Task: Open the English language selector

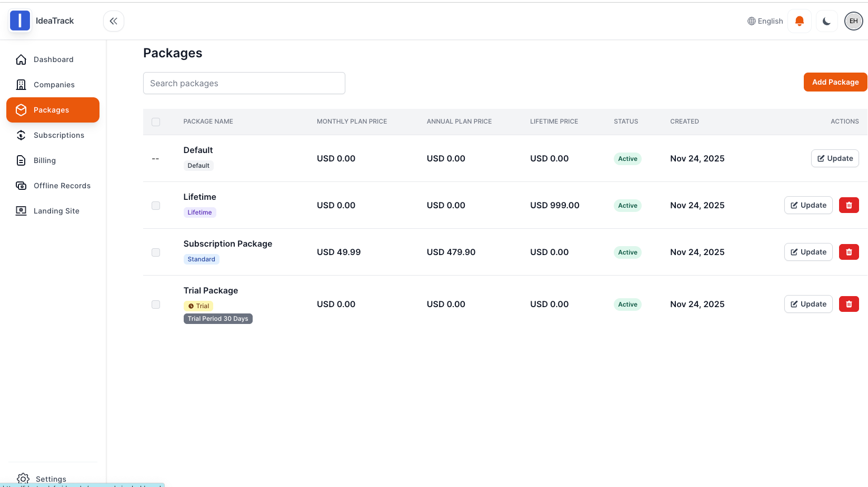Action: pos(765,21)
